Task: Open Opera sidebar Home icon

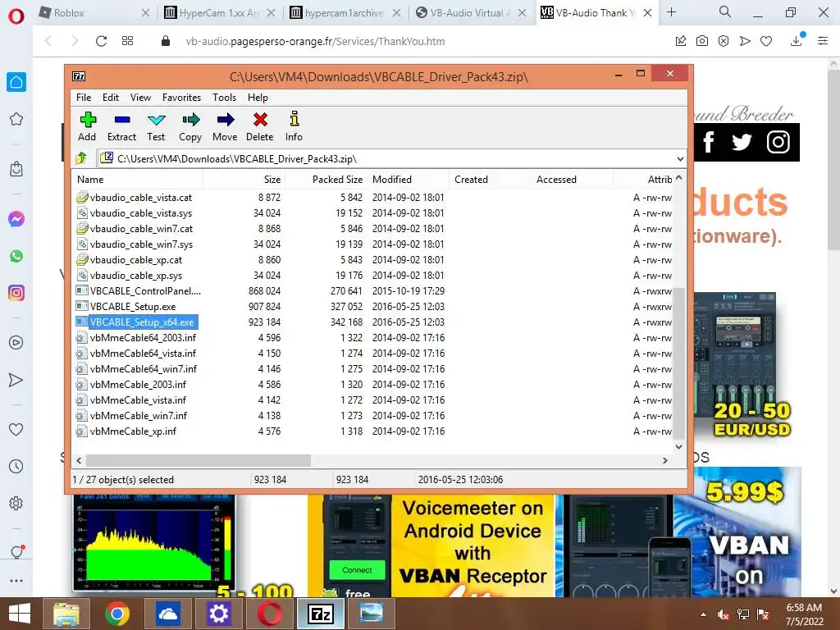Action: 16,82
